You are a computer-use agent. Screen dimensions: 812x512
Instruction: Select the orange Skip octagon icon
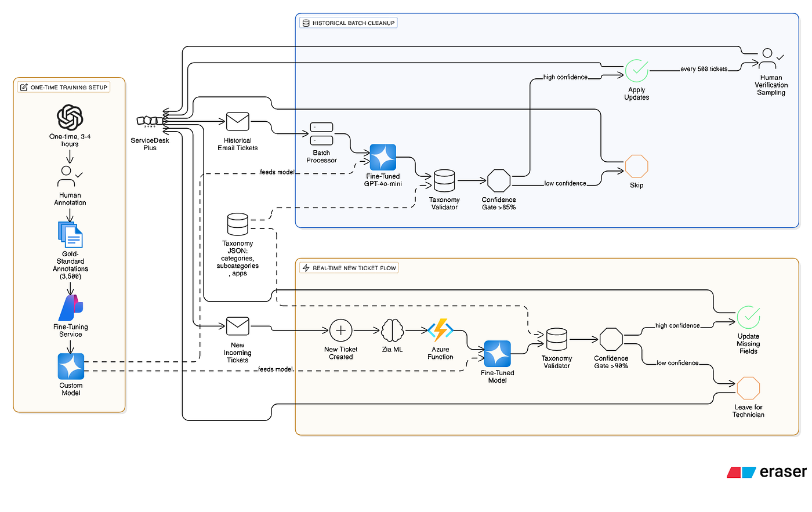637,166
